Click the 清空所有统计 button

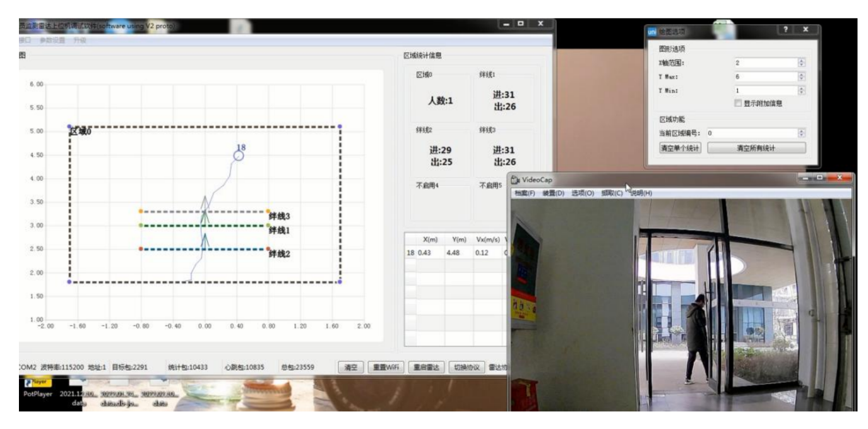(756, 148)
